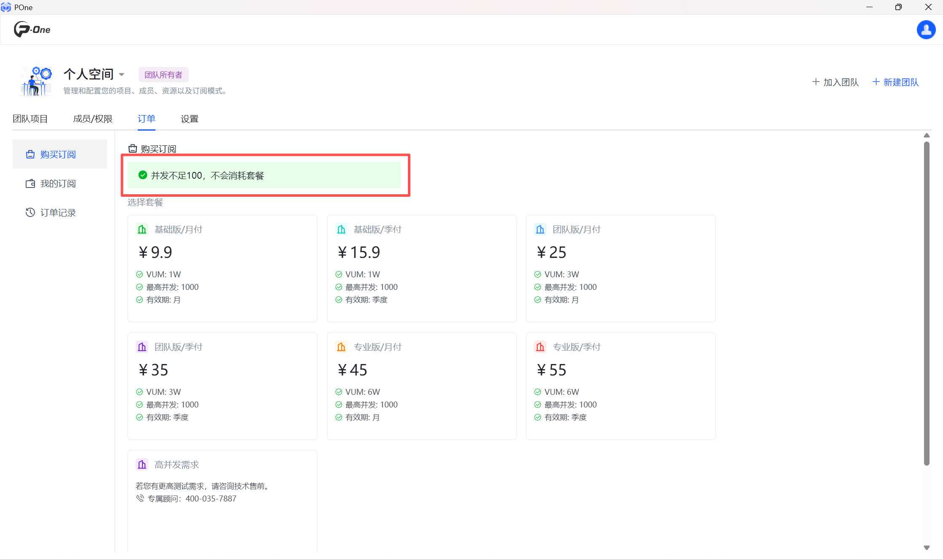Select the 团队版/季付 ¥35 plan card
Viewport: 943px width, 560px height.
click(222, 386)
